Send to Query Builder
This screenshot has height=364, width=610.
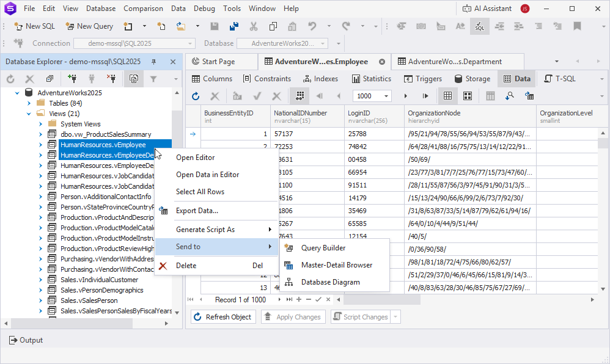(334, 248)
